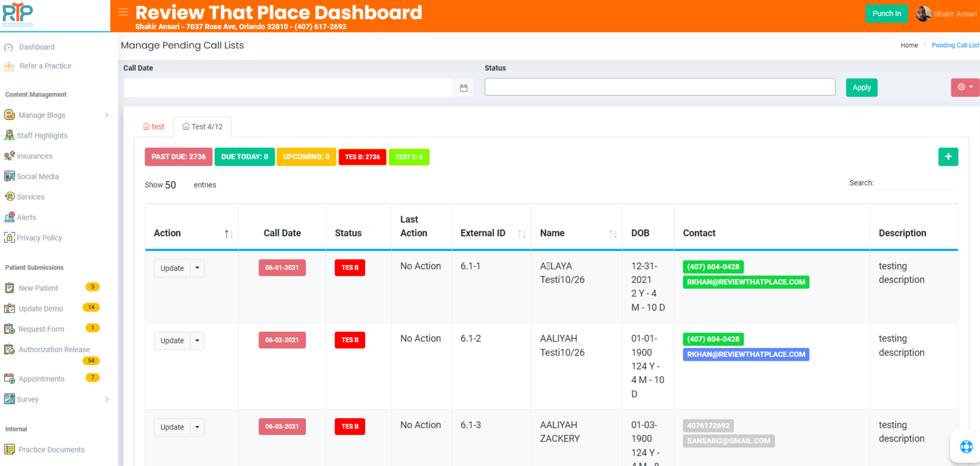
Task: Click the table Search input field
Action: (917, 182)
